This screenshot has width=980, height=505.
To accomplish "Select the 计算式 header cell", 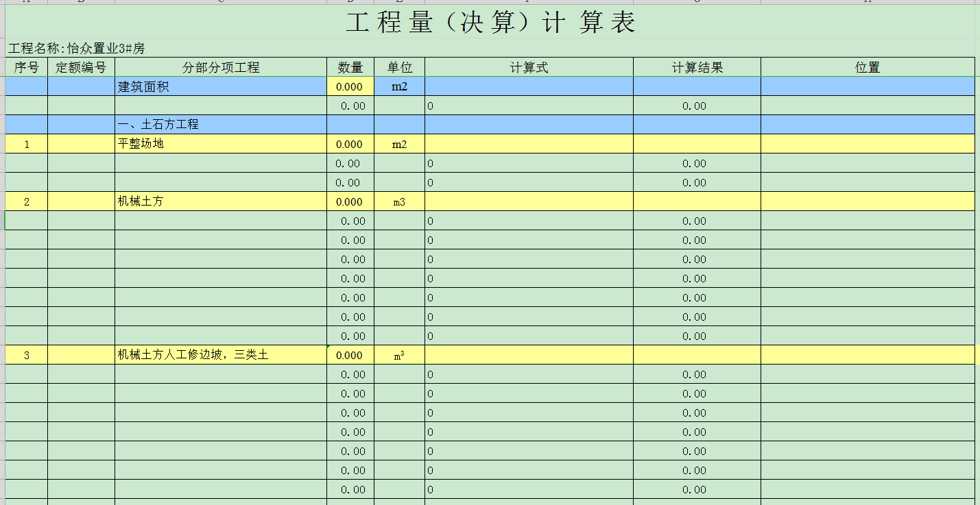I will click(529, 67).
